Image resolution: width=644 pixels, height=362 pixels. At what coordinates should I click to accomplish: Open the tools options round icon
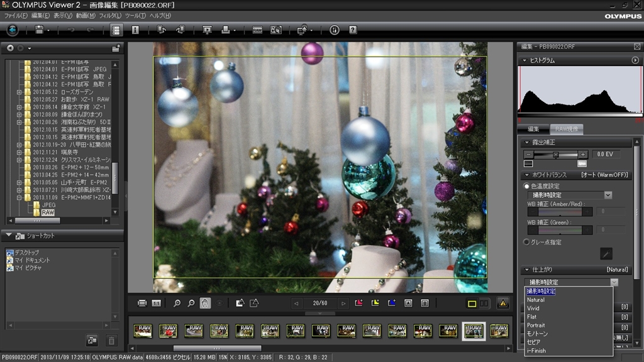pyautogui.click(x=335, y=30)
